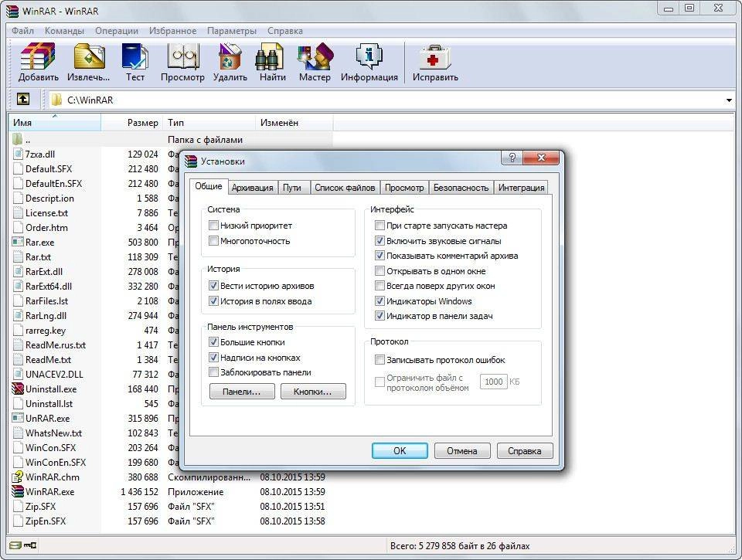Select the WinRAR.exe file icon

pos(18,491)
